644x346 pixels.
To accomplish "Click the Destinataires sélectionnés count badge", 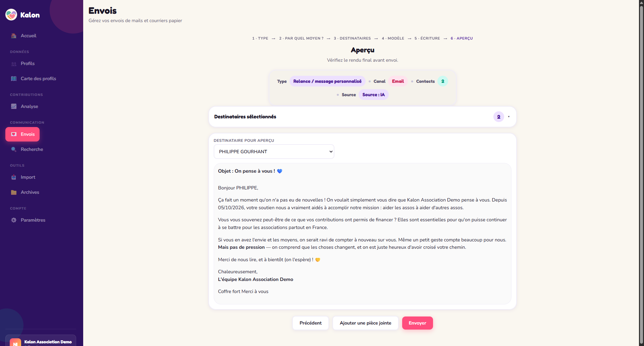I will (x=499, y=117).
